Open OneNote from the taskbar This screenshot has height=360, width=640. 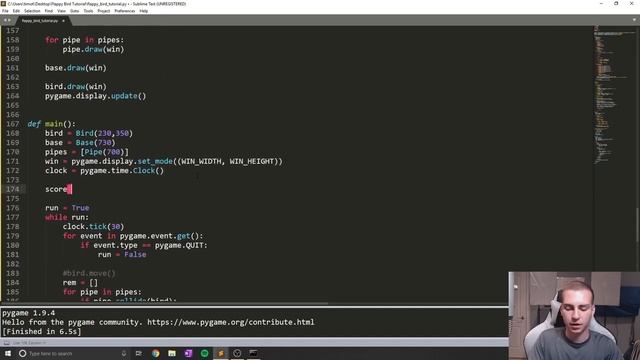tap(188, 353)
